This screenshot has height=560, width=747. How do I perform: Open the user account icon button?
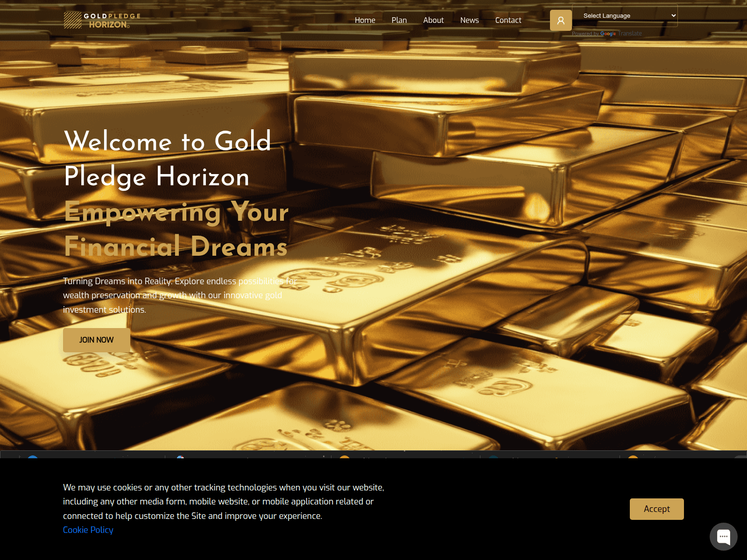click(x=561, y=20)
